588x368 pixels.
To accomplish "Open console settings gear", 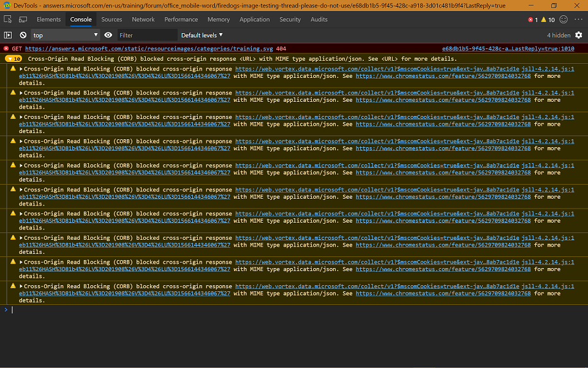I will click(579, 35).
